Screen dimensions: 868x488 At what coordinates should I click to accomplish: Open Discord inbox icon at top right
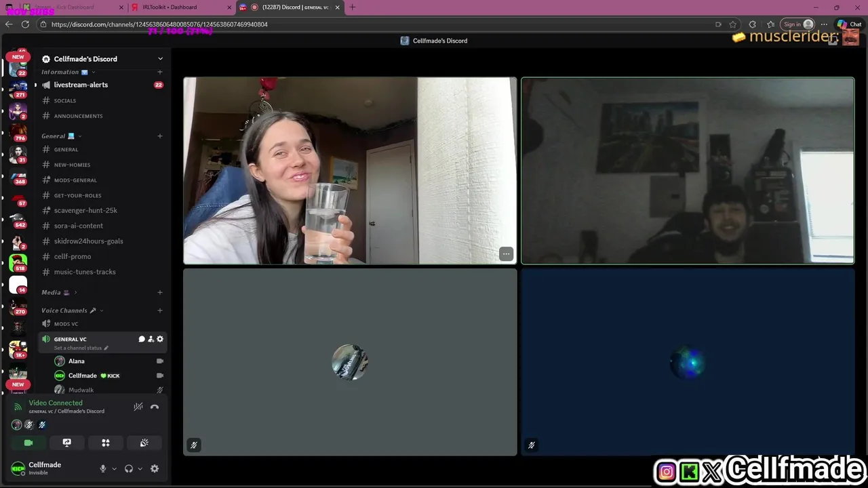click(833, 41)
